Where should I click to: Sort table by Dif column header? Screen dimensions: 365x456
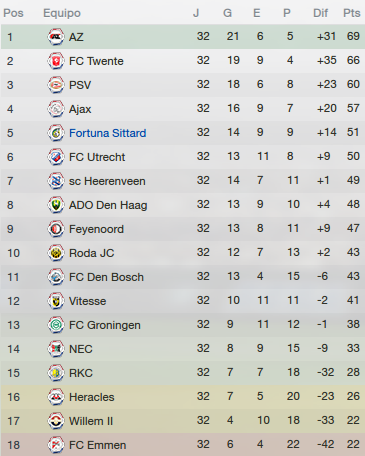point(320,13)
